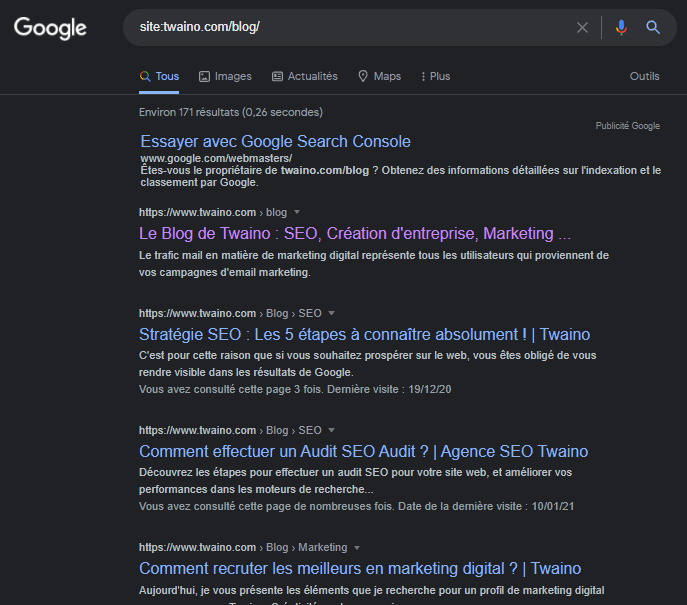687x605 pixels.
Task: Open the Plus menu
Action: [x=436, y=76]
